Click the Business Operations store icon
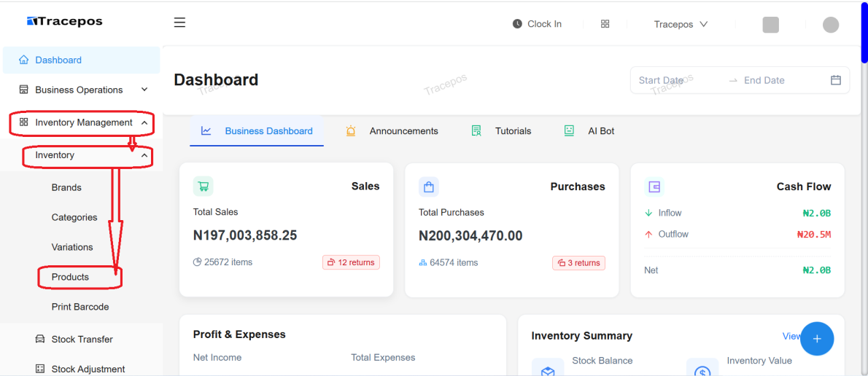Screen dimensions: 868x376 click(x=23, y=90)
